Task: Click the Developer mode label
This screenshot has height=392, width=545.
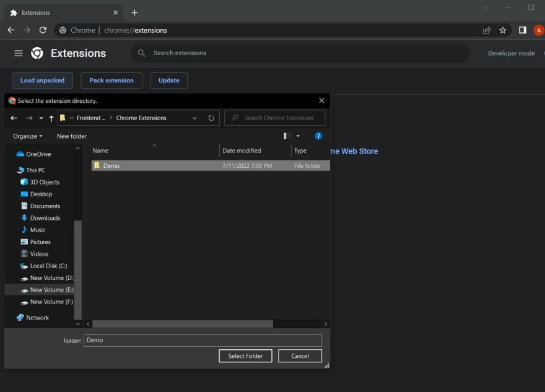Action: (x=512, y=53)
